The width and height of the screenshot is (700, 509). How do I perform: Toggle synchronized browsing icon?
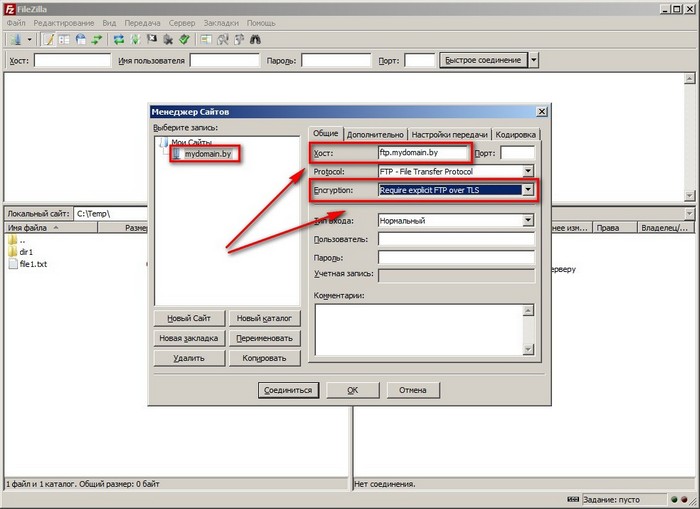coord(239,40)
